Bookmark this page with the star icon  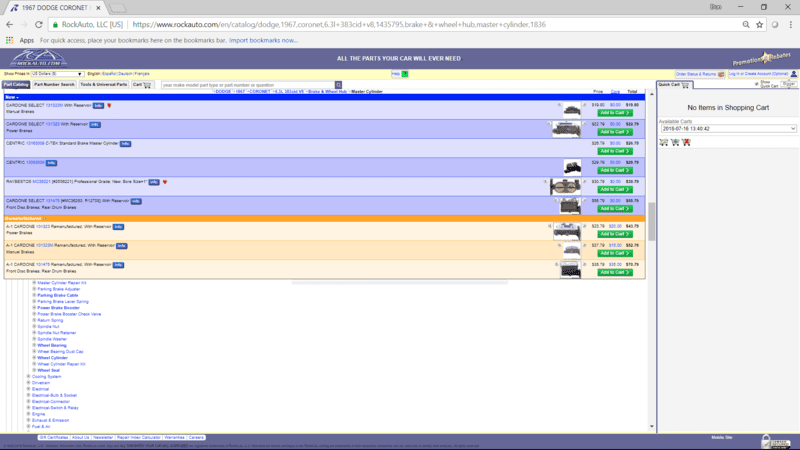760,24
